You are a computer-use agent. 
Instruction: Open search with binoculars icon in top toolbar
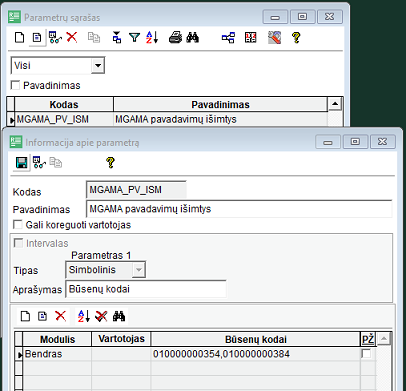[x=193, y=37]
